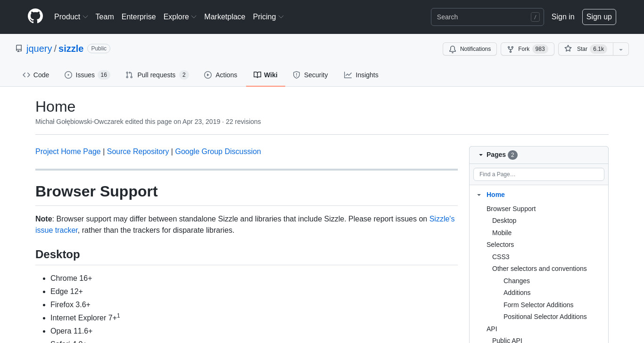Screen dimensions: 644x343
Task: Jump to API section in sidebar
Action: (492, 329)
